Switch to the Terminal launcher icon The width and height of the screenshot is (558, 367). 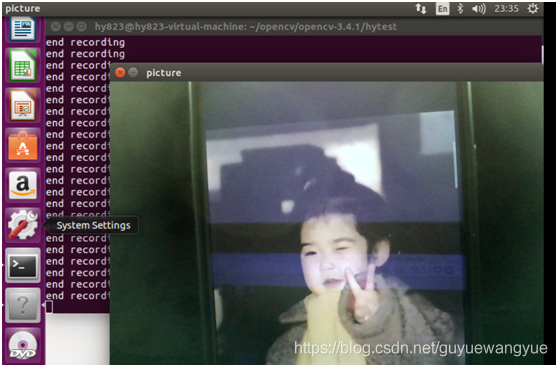(x=23, y=265)
